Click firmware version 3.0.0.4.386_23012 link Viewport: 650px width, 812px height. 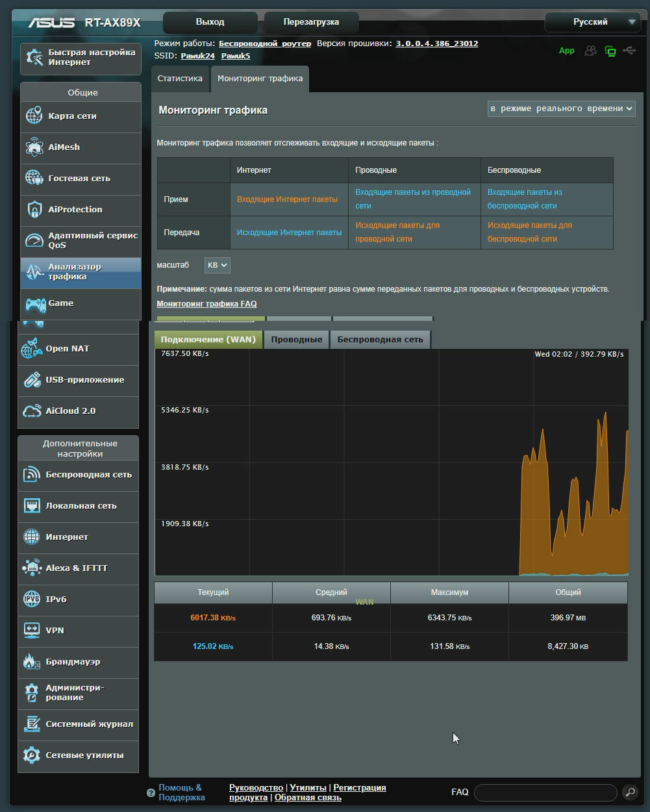tap(437, 44)
